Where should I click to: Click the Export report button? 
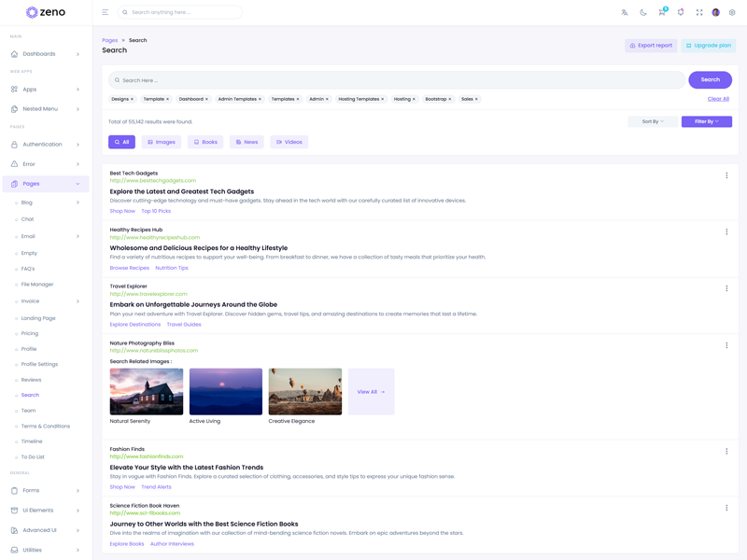(651, 45)
